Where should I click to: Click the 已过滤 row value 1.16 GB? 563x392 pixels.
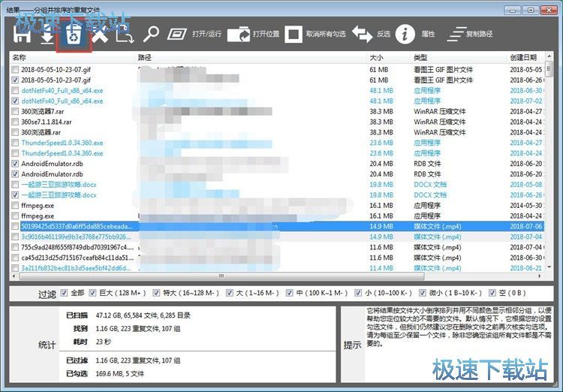pyautogui.click(x=138, y=360)
